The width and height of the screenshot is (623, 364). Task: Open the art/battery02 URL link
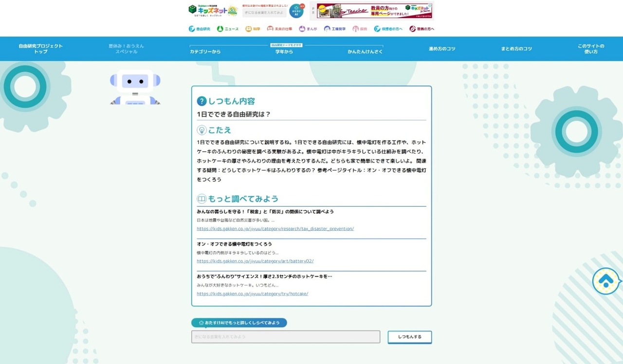[255, 261]
